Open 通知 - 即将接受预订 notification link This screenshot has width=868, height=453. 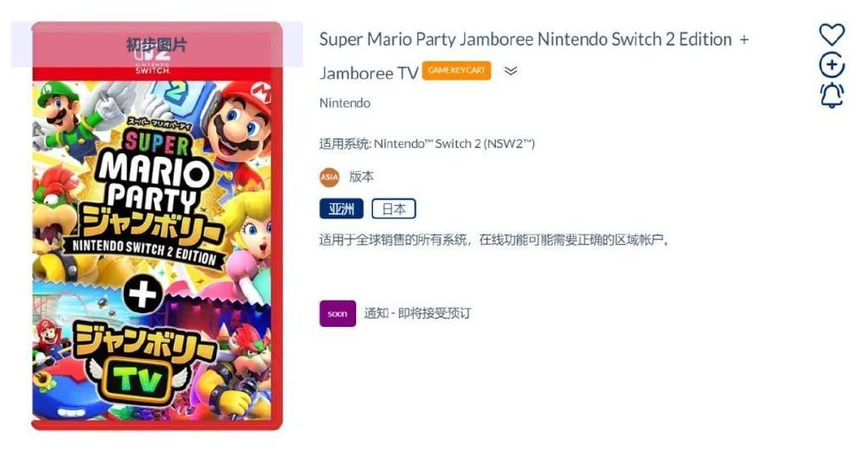point(417,313)
